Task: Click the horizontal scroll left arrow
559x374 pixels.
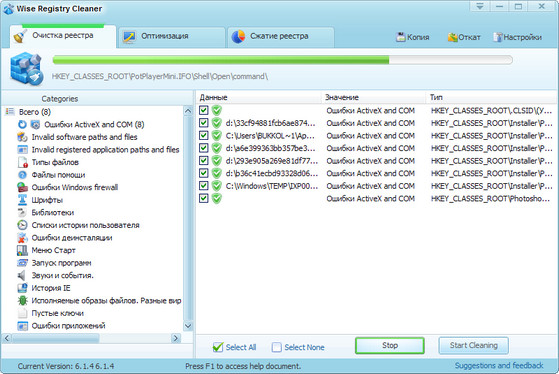Action: (x=7, y=338)
